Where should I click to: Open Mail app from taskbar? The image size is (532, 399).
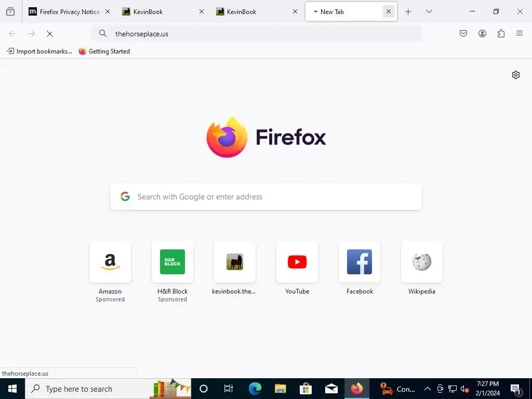click(331, 389)
